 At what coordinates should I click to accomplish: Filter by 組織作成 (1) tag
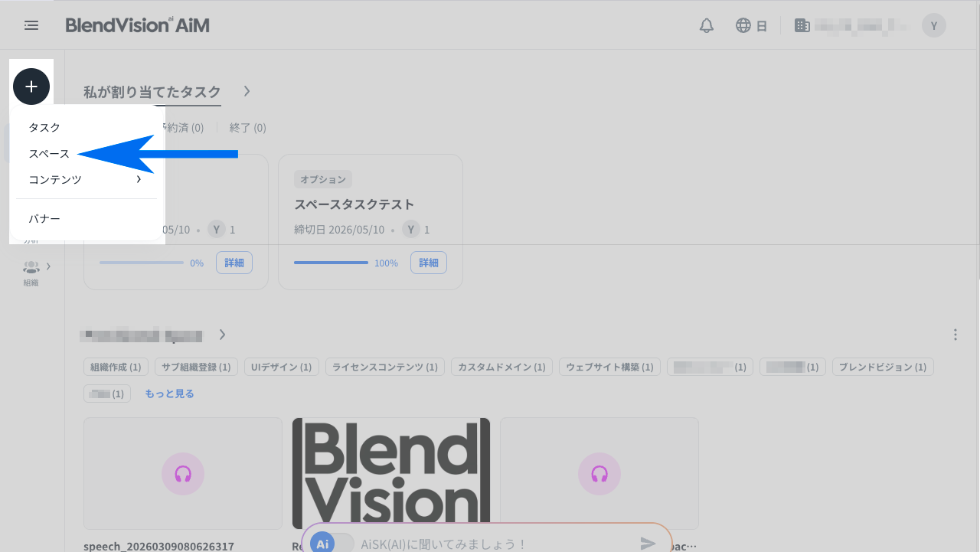click(x=116, y=367)
